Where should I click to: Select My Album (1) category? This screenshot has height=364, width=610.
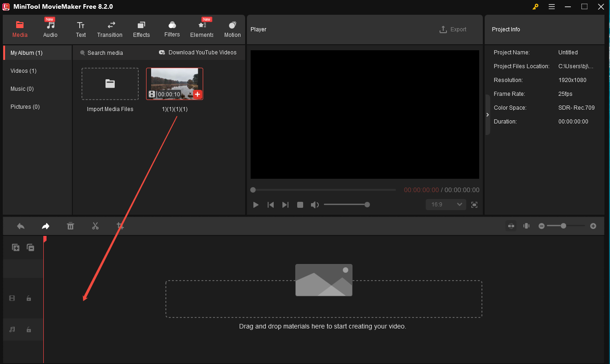[x=37, y=53]
